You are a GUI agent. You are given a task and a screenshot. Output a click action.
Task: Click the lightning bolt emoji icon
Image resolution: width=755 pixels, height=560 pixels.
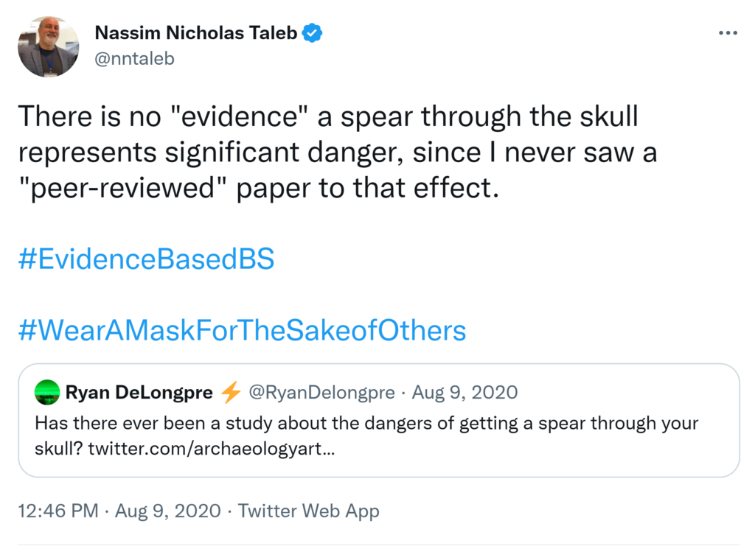(x=231, y=393)
